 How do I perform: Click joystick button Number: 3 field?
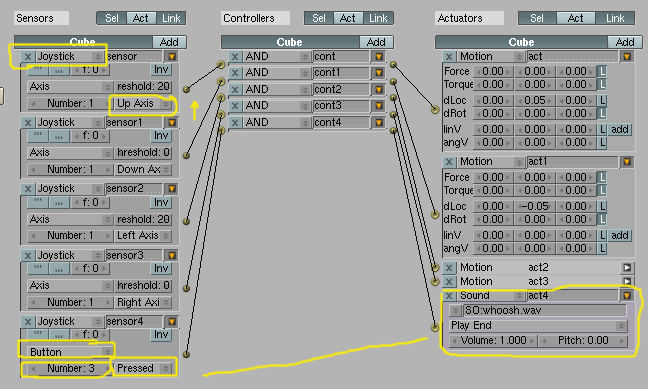click(x=70, y=368)
